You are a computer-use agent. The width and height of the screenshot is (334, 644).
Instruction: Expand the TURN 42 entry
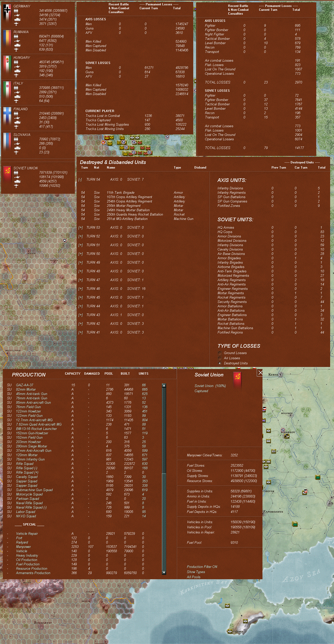click(81, 324)
